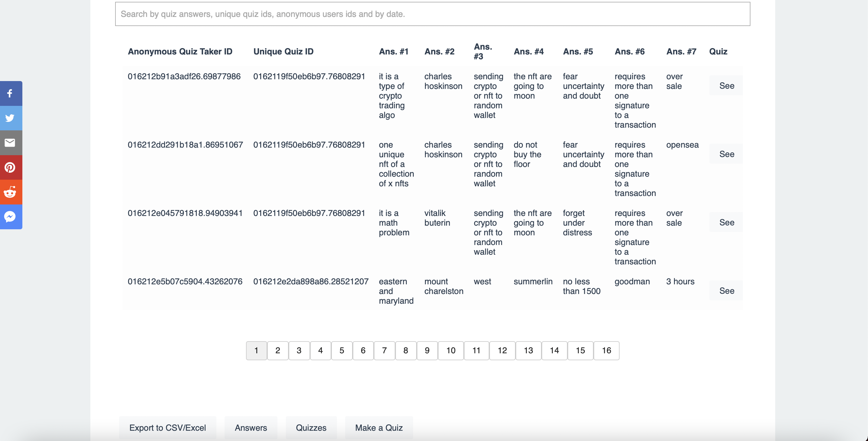View quiz with vitalik buterin answer
Image resolution: width=868 pixels, height=441 pixels.
click(x=726, y=223)
